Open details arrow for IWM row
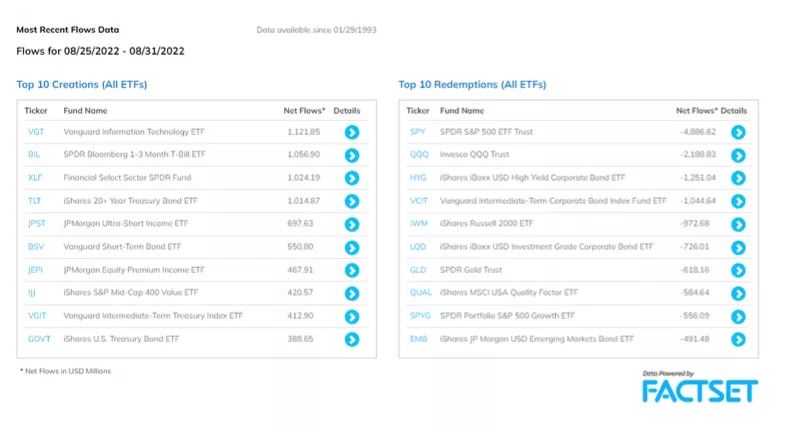 click(x=738, y=224)
